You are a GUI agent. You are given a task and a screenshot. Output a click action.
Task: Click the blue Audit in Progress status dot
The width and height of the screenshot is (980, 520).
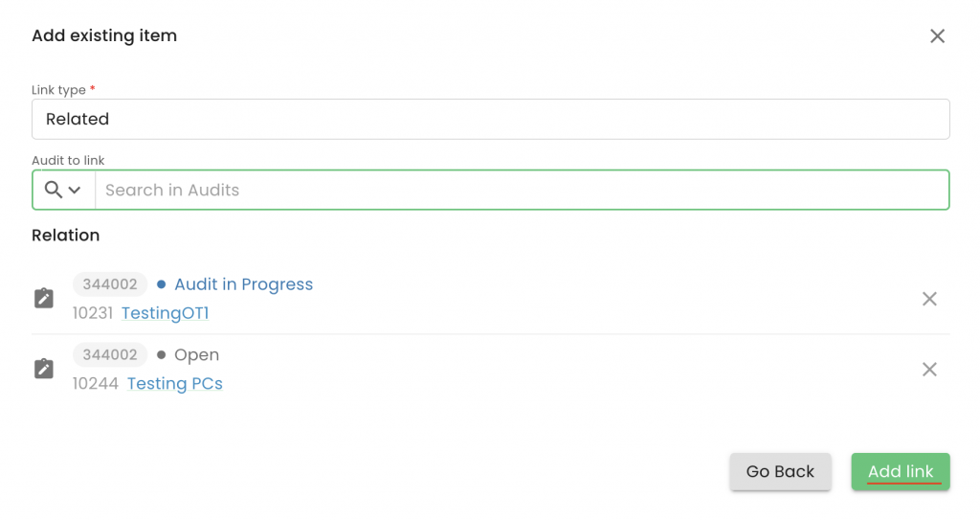pos(162,284)
